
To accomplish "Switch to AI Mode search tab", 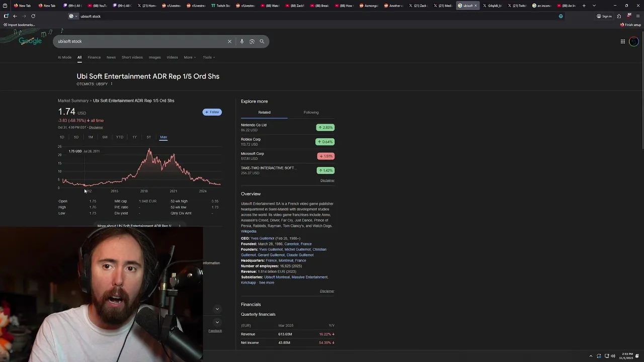I will [x=64, y=57].
